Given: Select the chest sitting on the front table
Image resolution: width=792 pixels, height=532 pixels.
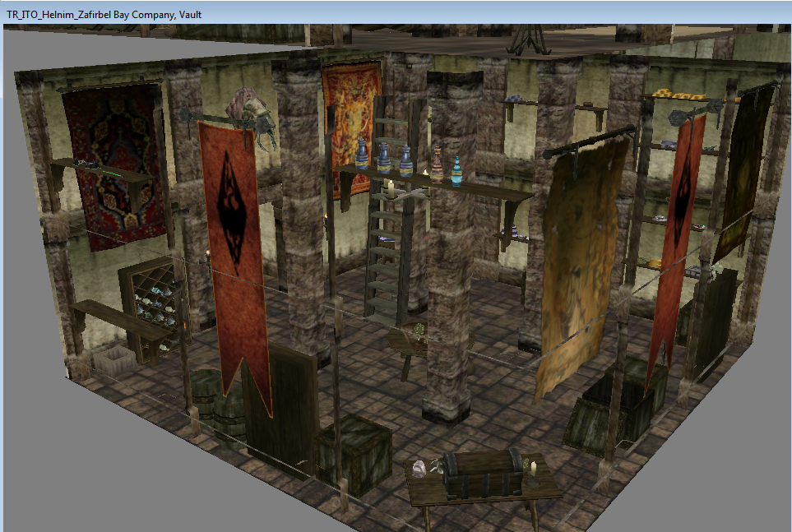Looking at the screenshot, I should tap(483, 474).
